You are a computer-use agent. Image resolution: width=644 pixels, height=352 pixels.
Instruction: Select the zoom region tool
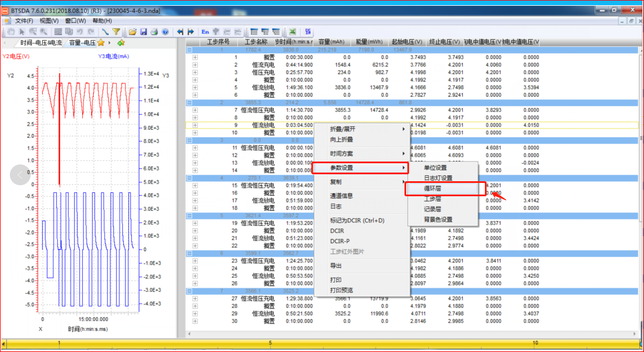33,32
